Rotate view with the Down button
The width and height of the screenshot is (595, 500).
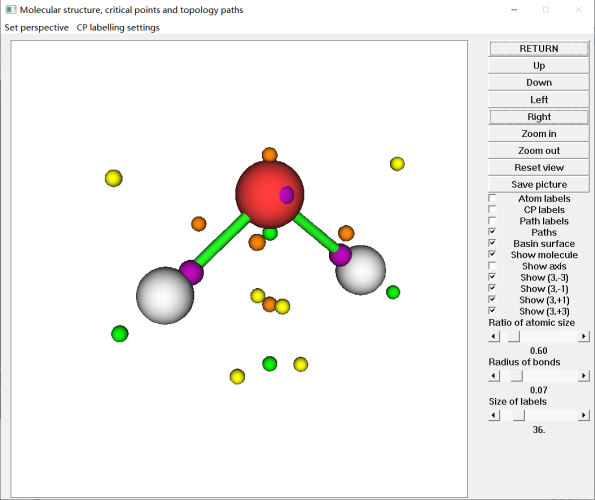click(x=538, y=82)
